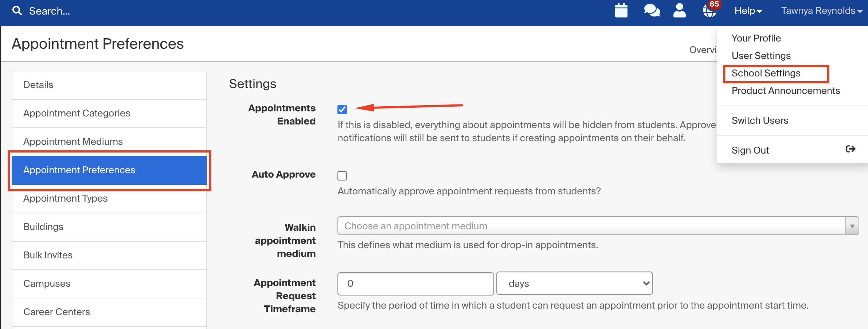Open the search magnifier icon
The image size is (868, 329).
point(17,11)
